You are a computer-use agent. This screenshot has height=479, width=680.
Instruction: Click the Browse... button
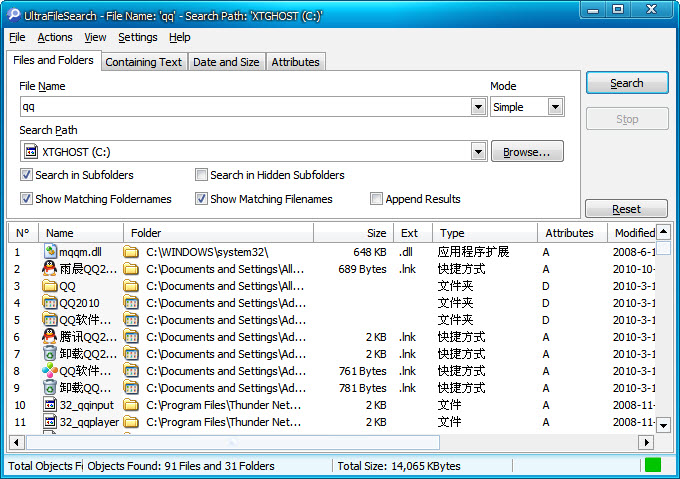click(527, 152)
